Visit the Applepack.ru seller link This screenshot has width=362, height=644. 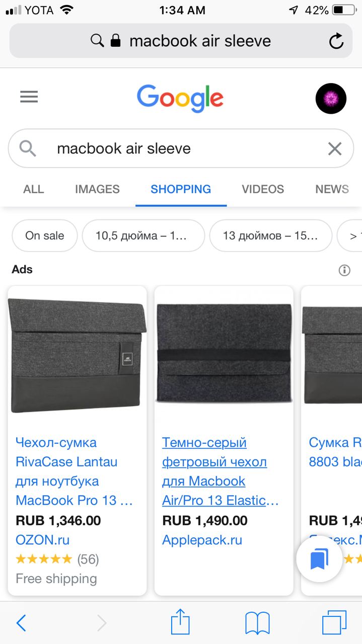[x=202, y=540]
